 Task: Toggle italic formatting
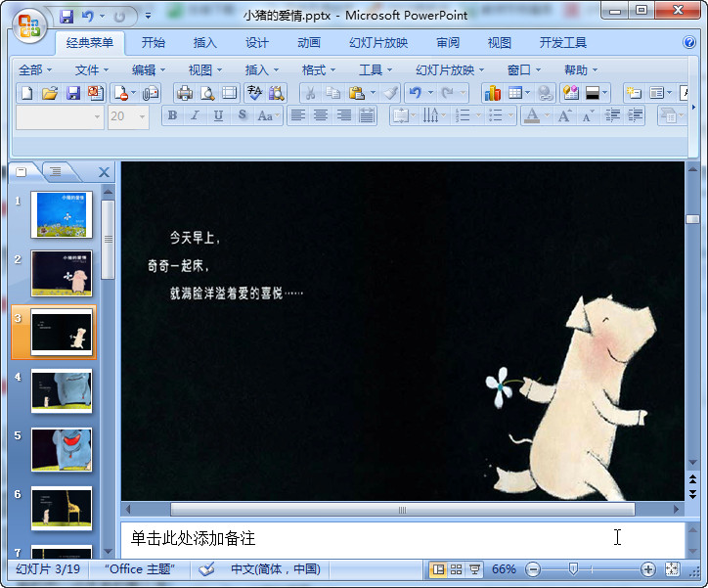click(x=195, y=115)
